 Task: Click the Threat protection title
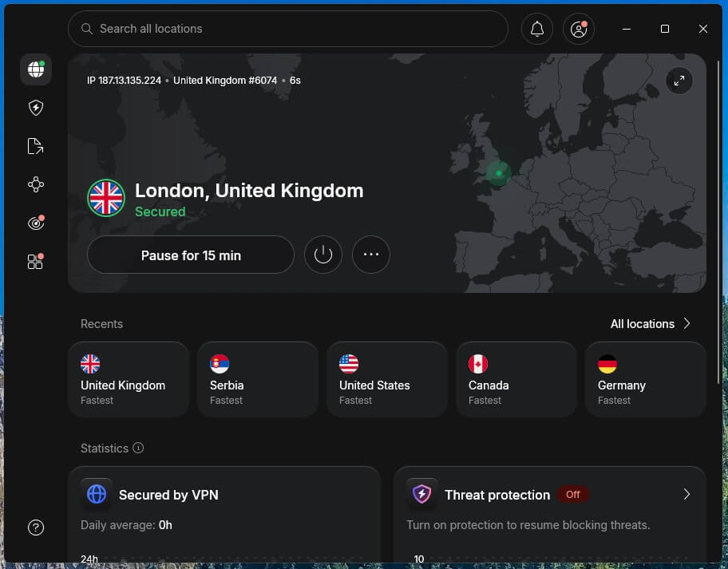[x=497, y=495]
